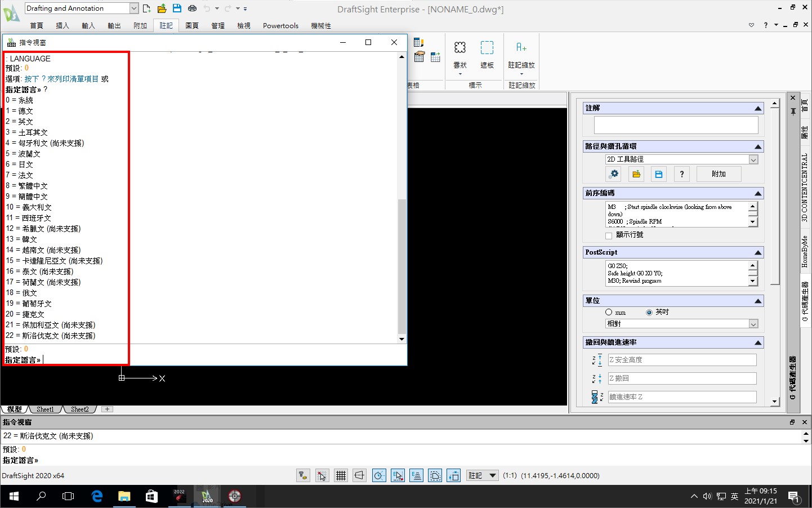Collapse the 註解 section
The image size is (812, 508).
[x=758, y=108]
